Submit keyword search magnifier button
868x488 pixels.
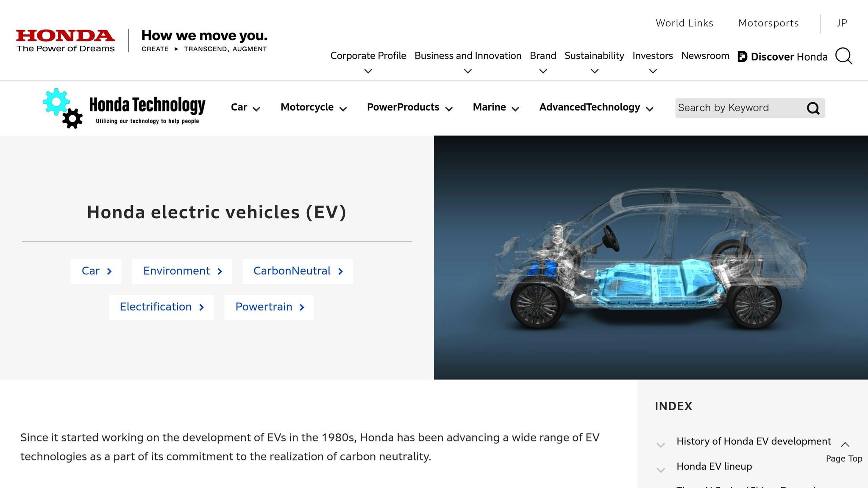coord(813,108)
